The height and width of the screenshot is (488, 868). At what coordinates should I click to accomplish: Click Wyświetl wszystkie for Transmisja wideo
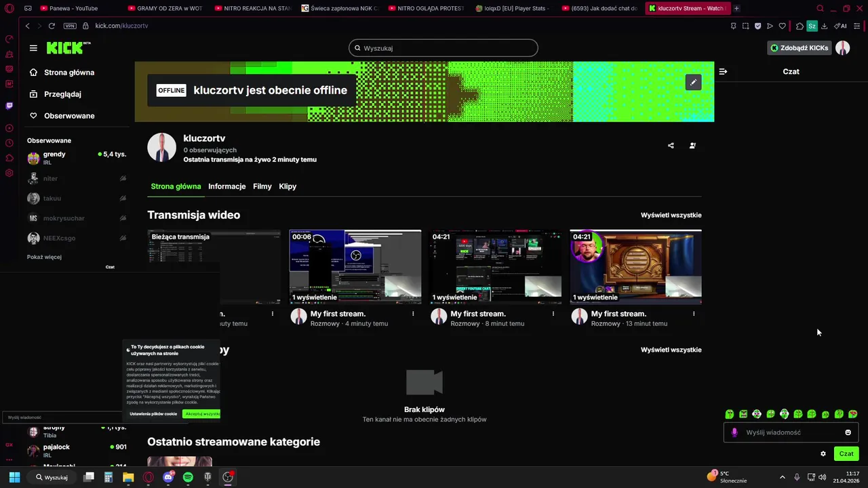(671, 215)
